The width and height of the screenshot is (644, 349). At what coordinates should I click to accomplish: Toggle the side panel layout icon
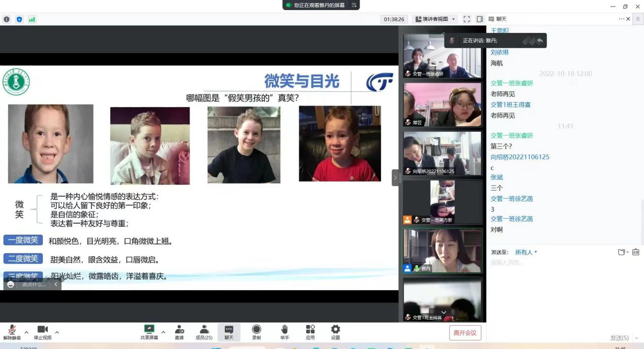click(x=479, y=19)
